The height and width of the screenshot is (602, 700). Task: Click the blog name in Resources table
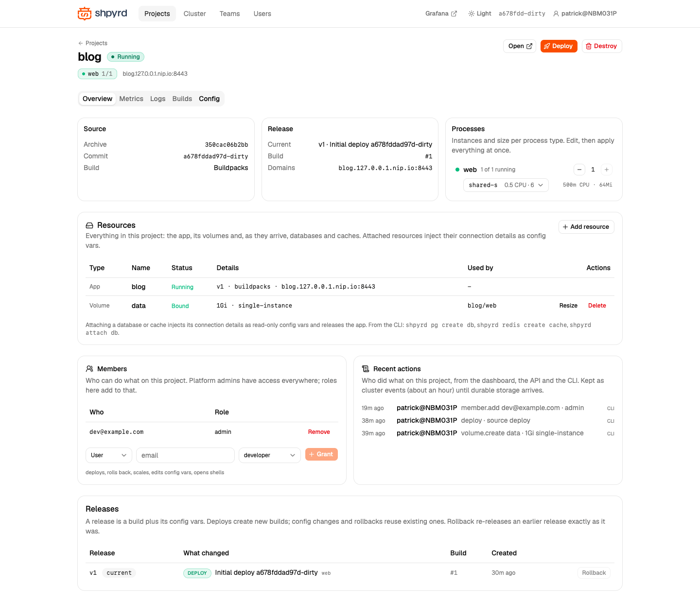tap(139, 287)
